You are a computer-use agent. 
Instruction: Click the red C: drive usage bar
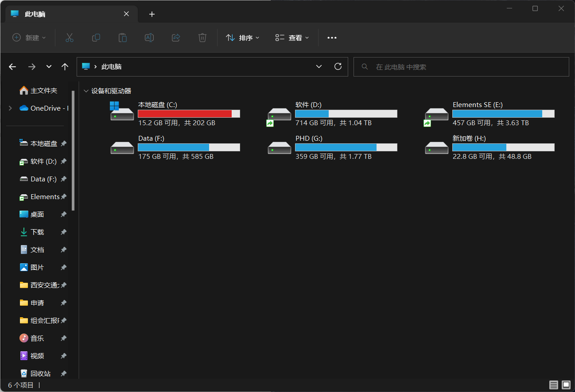189,114
